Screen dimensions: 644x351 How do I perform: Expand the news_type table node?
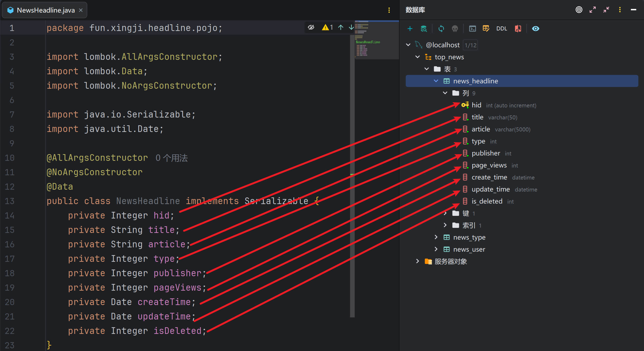pyautogui.click(x=436, y=237)
